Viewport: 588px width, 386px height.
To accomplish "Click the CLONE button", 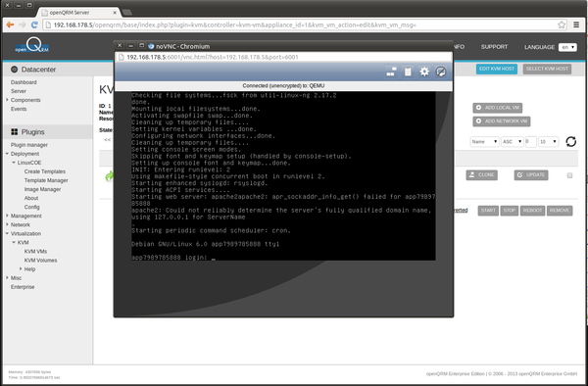I will 482,175.
